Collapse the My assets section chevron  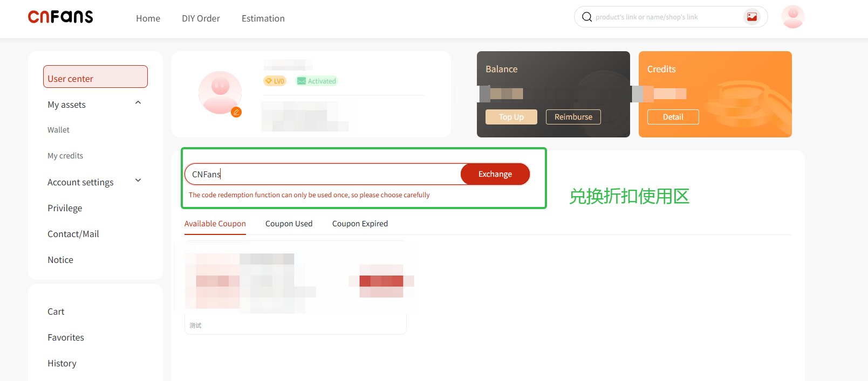tap(138, 103)
